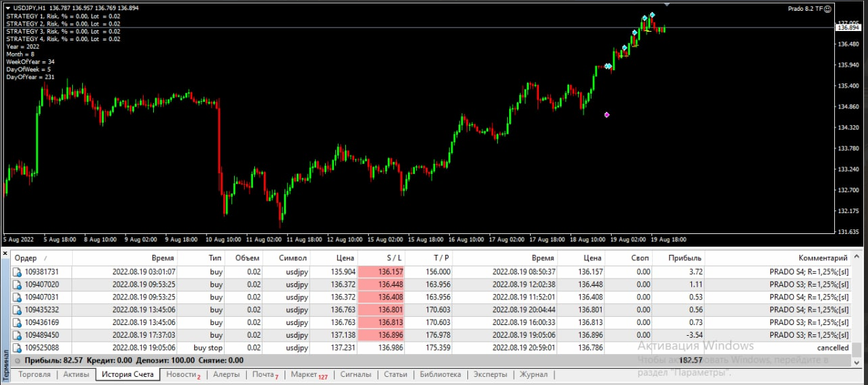Open the Журнал tab
This screenshot has height=385, width=868.
pos(533,374)
